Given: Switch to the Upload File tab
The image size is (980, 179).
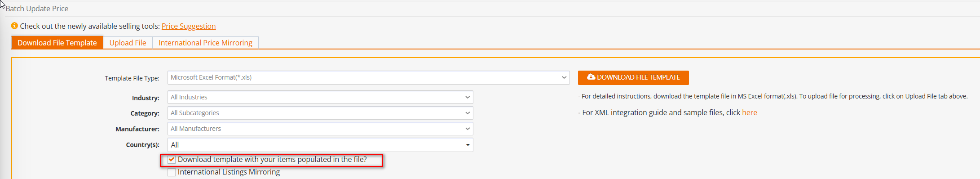Looking at the screenshot, I should tap(128, 43).
